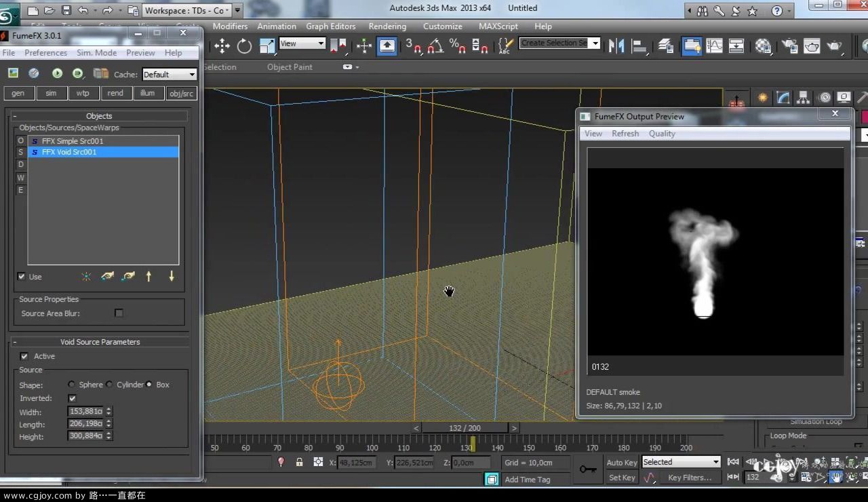This screenshot has height=502, width=868.
Task: Select FFX Simple Src001 in list
Action: tap(103, 141)
